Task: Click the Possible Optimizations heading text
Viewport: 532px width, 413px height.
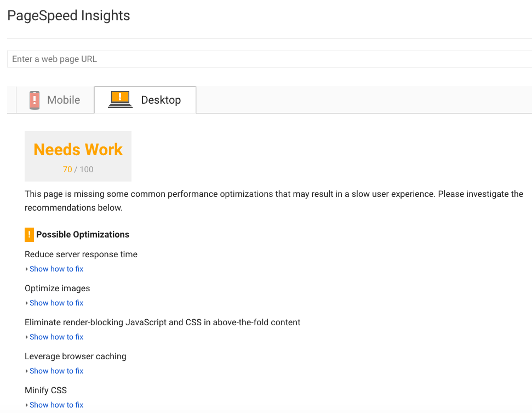Action: click(x=82, y=235)
